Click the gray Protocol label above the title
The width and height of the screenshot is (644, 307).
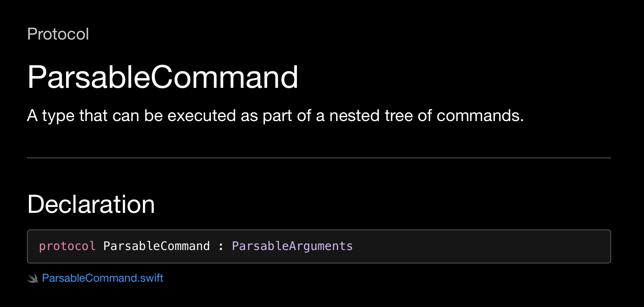coord(58,34)
